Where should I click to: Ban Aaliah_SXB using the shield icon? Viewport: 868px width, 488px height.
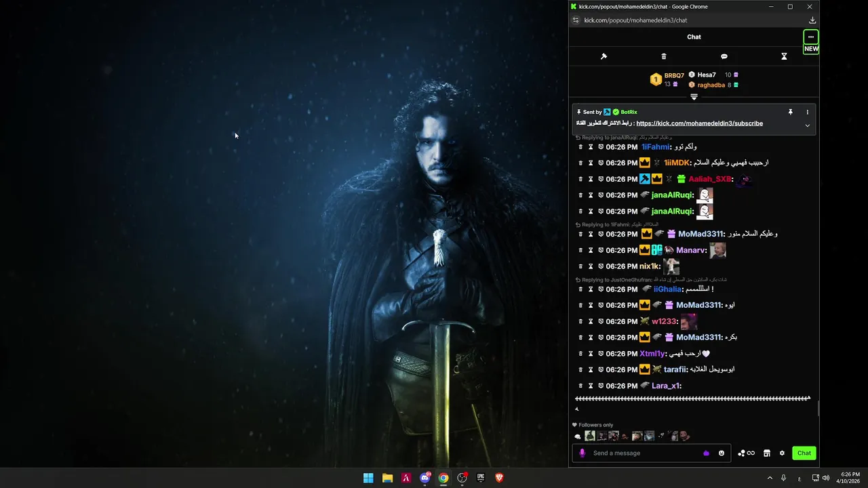point(601,179)
